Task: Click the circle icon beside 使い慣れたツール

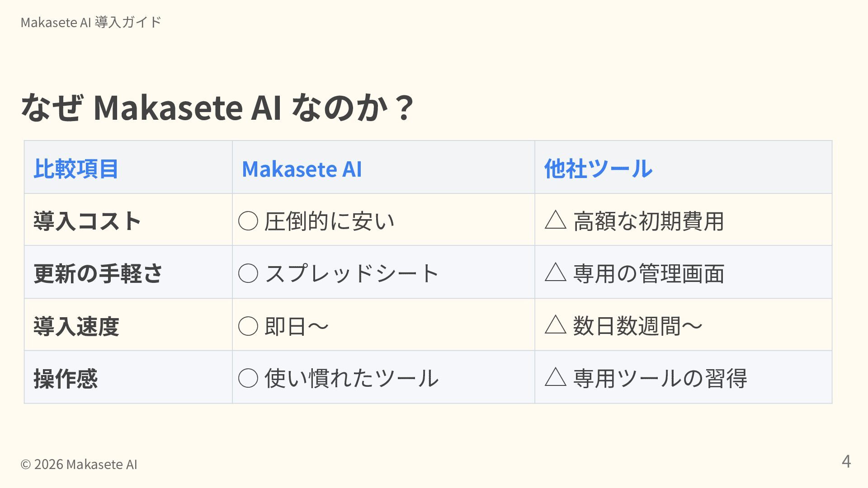Action: 248,378
